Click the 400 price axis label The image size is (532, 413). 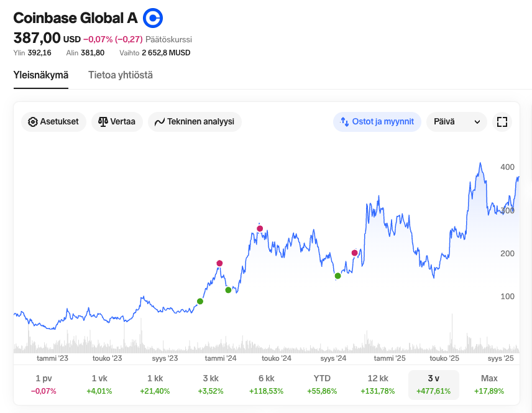tap(507, 167)
